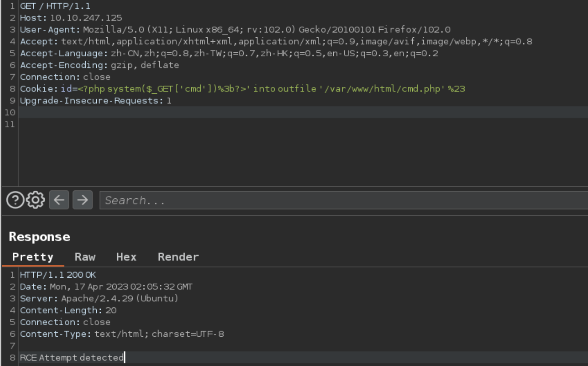
Task: Click '/var/www/html/cmd.php' in the Cookie
Action: [382, 89]
